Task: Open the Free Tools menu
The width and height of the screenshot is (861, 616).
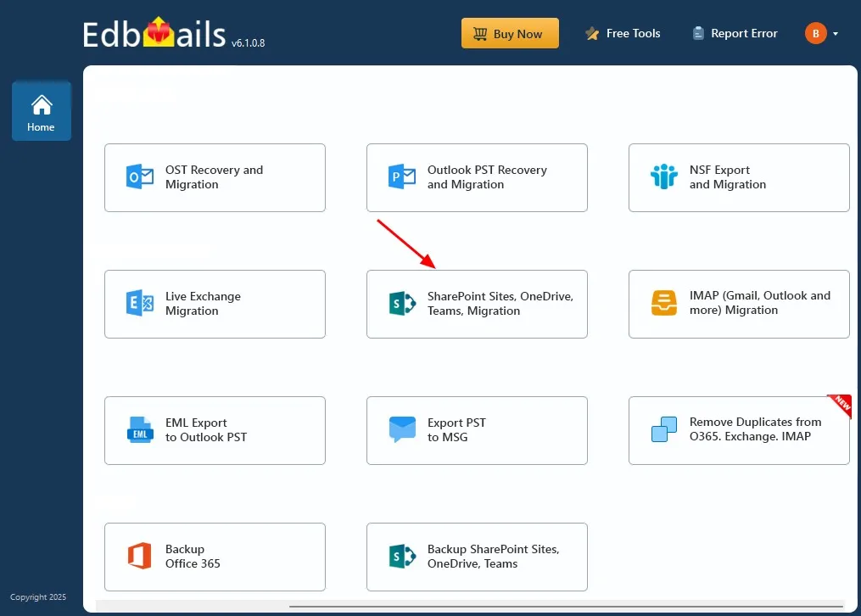Action: 623,34
